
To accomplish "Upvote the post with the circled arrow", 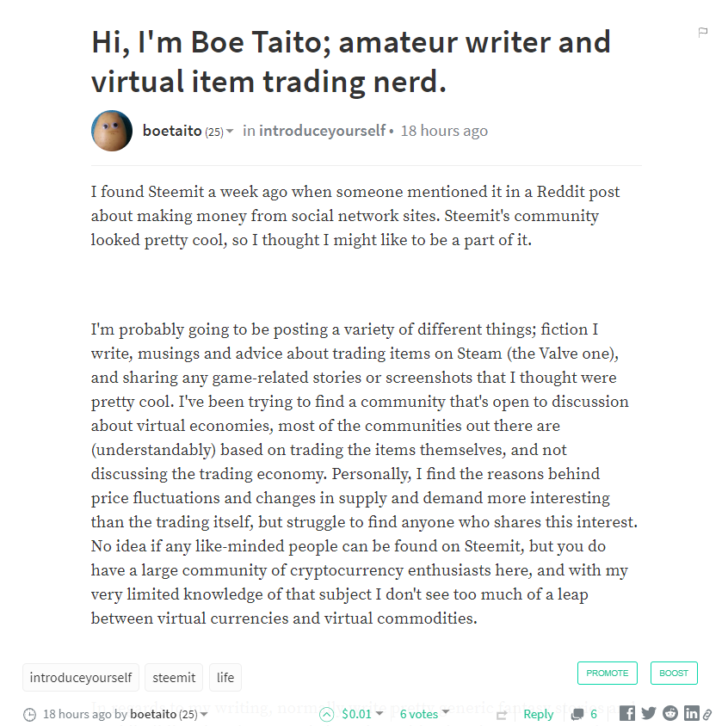I will pyautogui.click(x=326, y=714).
